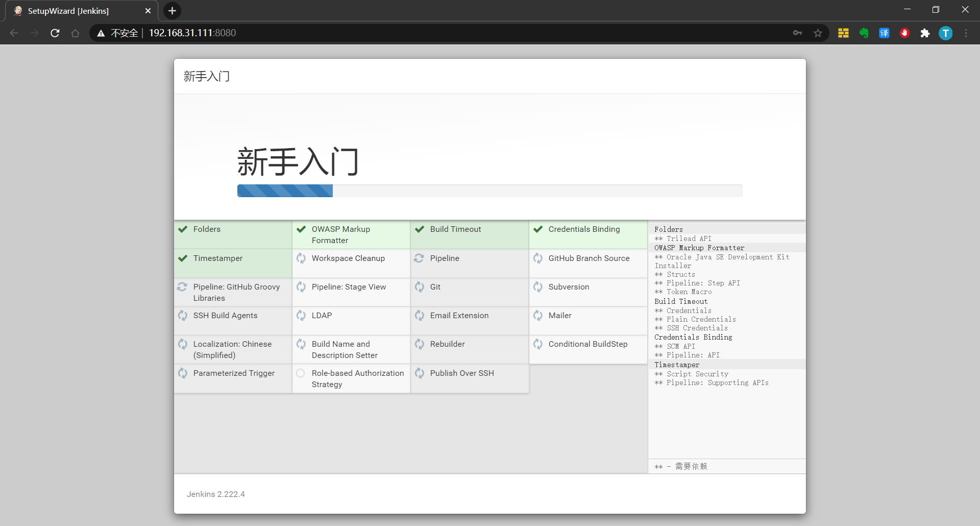The image size is (980, 526).
Task: Click '** Trilead API' in the install log
Action: [x=683, y=238]
